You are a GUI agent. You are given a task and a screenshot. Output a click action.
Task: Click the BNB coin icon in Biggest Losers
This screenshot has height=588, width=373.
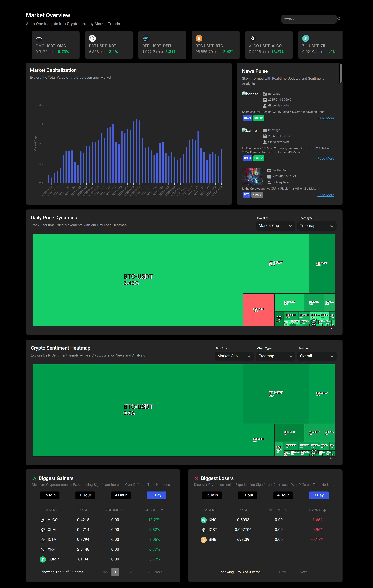pos(204,539)
